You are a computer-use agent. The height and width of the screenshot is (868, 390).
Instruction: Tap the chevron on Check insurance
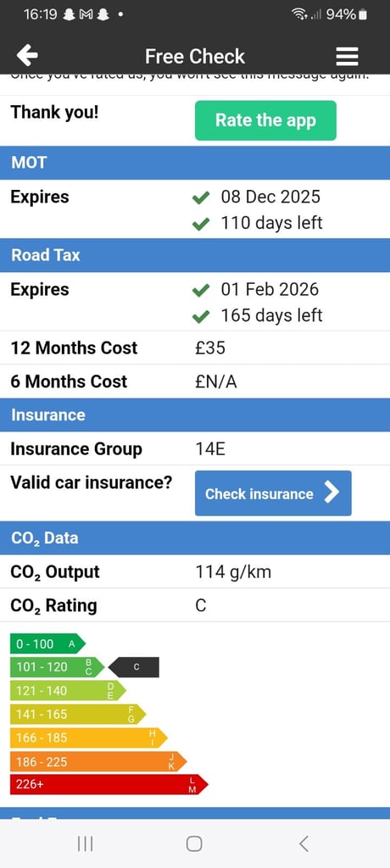pyautogui.click(x=331, y=492)
